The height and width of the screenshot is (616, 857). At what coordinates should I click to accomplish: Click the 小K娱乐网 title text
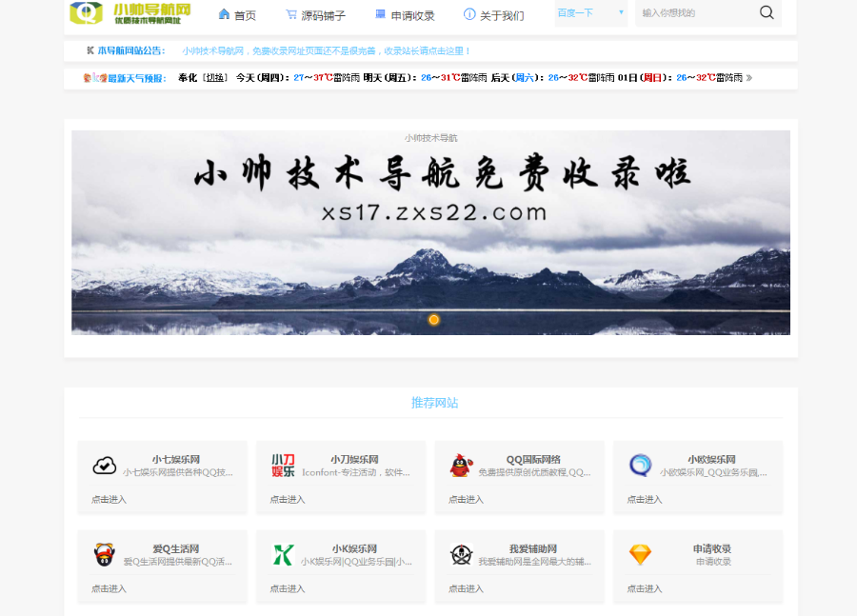355,548
